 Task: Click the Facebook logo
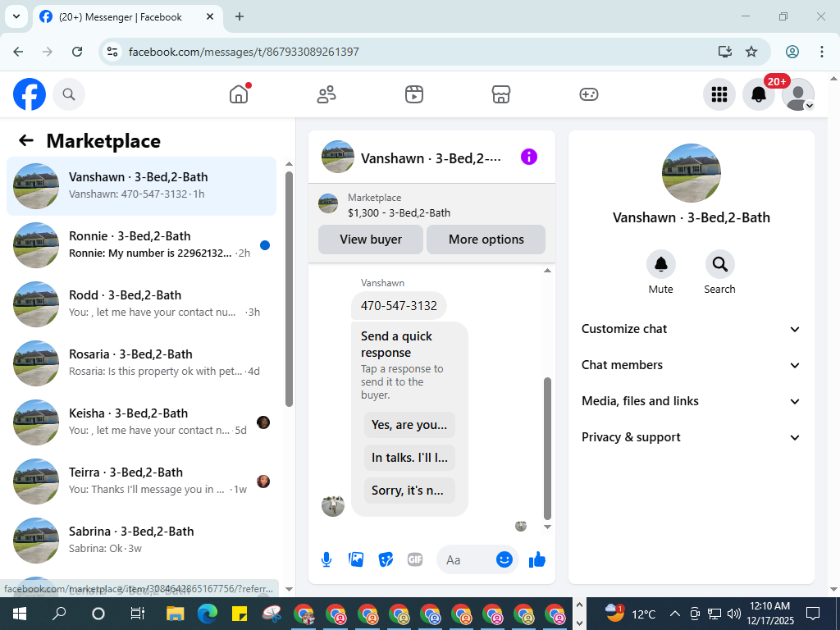(30, 94)
